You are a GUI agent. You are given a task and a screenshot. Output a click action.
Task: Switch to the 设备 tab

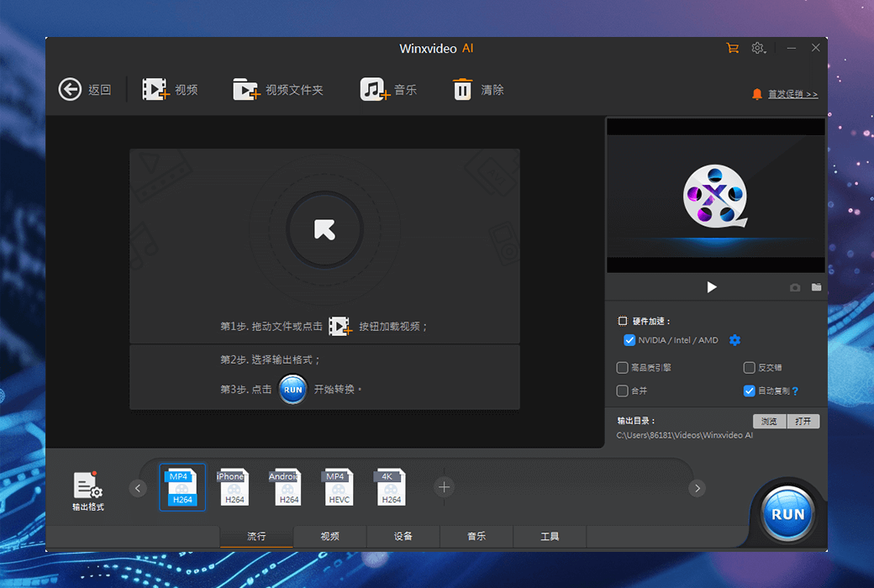pyautogui.click(x=403, y=536)
